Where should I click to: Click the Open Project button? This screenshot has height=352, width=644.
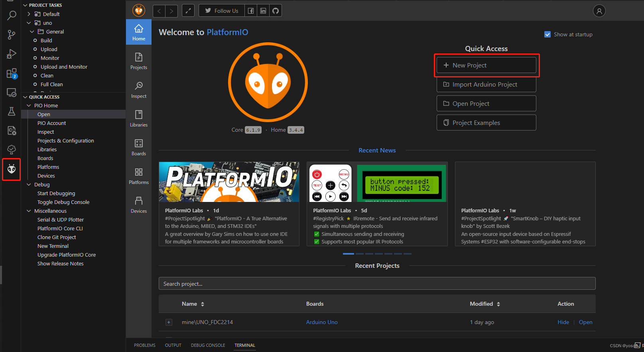tap(486, 103)
